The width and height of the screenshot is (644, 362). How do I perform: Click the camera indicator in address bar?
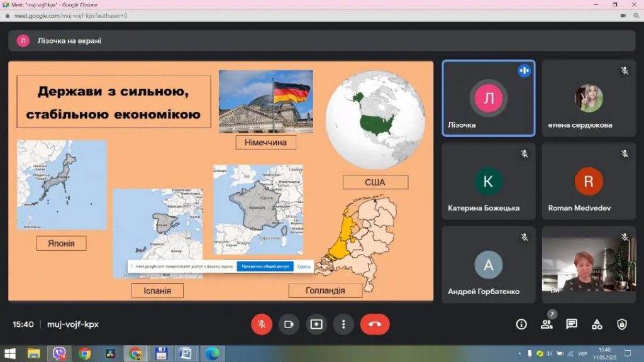623,15
